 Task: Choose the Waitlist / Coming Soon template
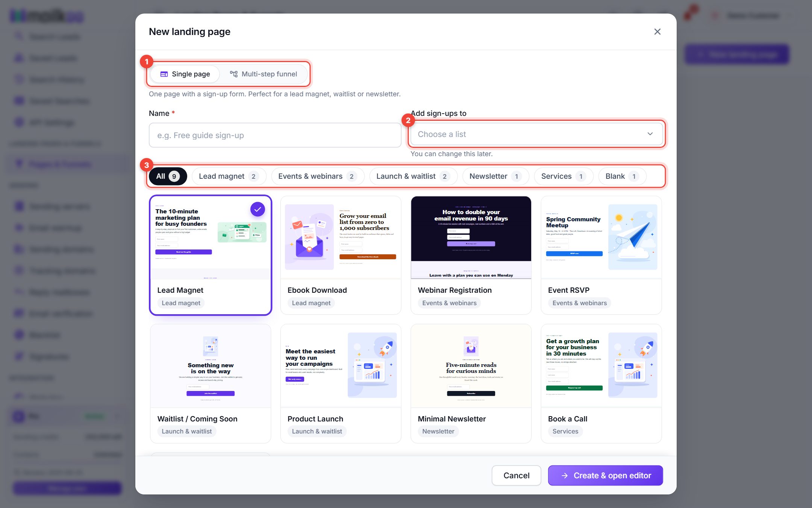tap(211, 383)
